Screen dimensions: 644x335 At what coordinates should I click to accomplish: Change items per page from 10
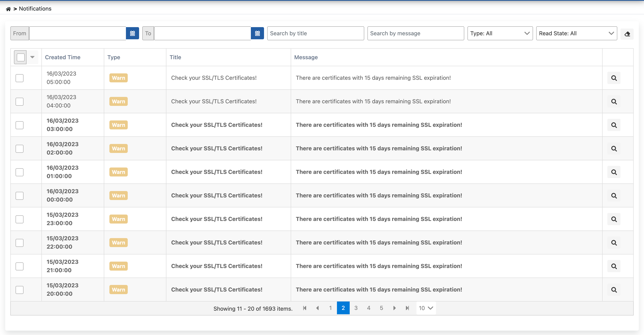pyautogui.click(x=426, y=308)
